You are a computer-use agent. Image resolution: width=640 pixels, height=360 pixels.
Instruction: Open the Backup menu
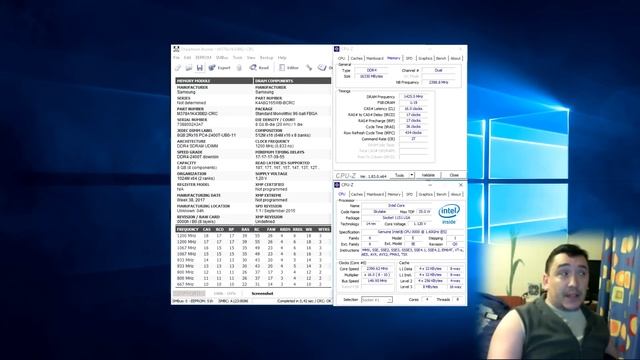pyautogui.click(x=267, y=58)
